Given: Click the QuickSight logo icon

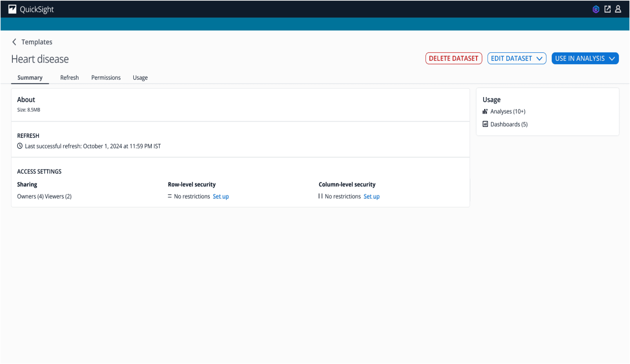Looking at the screenshot, I should [12, 9].
